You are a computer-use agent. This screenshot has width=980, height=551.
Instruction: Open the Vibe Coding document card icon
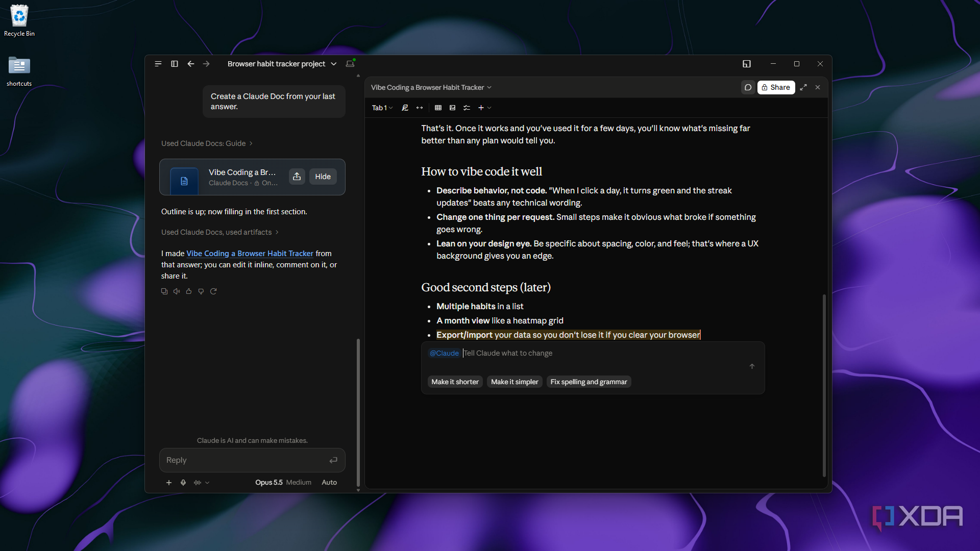point(184,181)
